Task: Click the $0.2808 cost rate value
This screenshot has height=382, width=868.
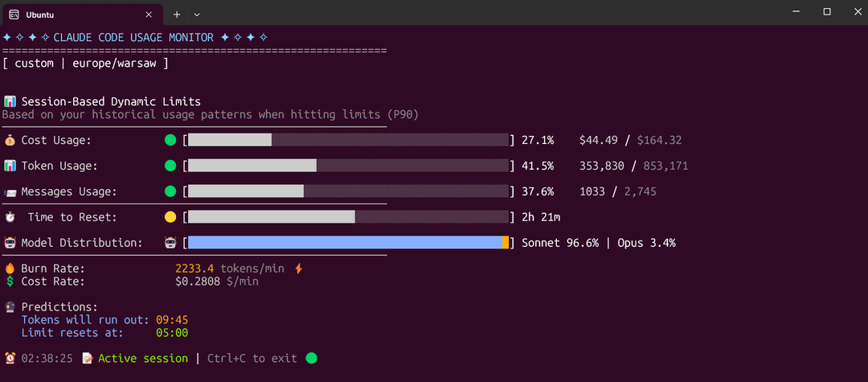Action: point(199,281)
